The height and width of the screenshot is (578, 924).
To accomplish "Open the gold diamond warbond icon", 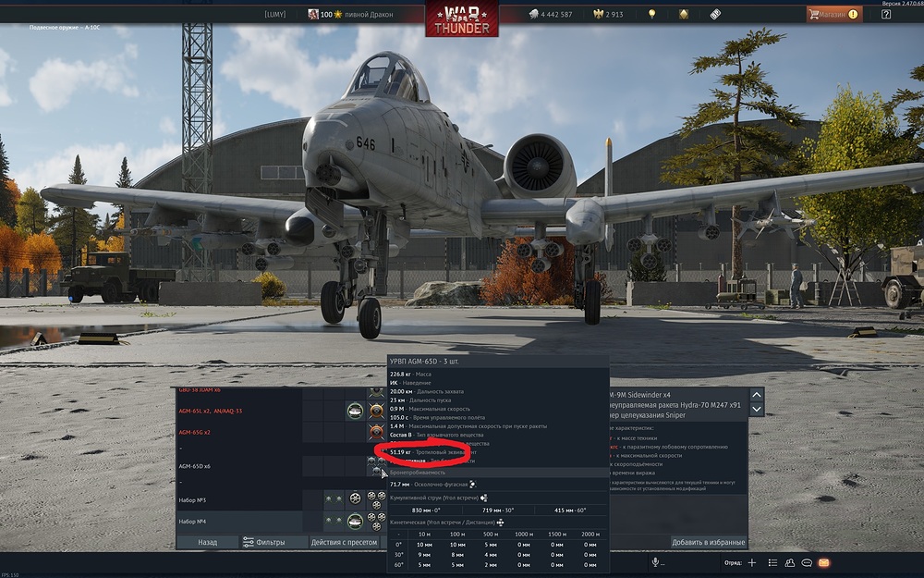I will click(684, 14).
